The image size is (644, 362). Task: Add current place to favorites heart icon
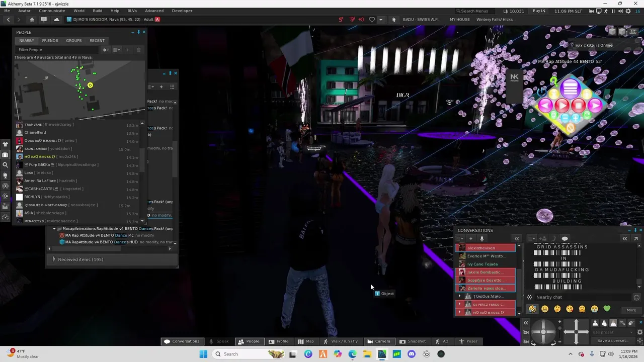[x=372, y=20]
